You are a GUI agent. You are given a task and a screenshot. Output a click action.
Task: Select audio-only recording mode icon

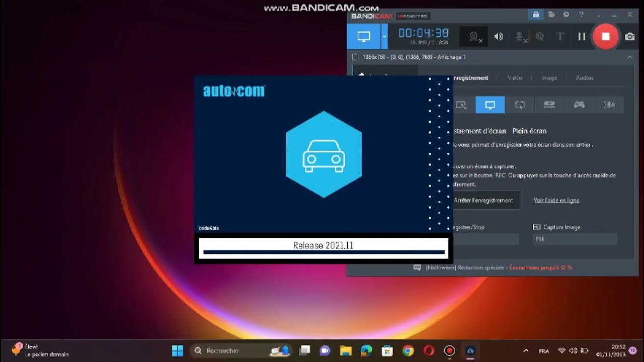tap(609, 105)
